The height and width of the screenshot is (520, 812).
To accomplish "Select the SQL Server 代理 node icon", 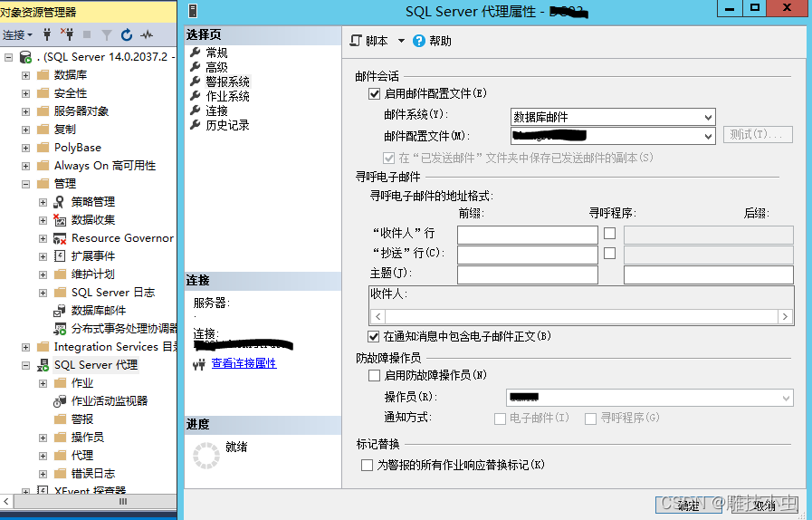I will click(x=43, y=365).
